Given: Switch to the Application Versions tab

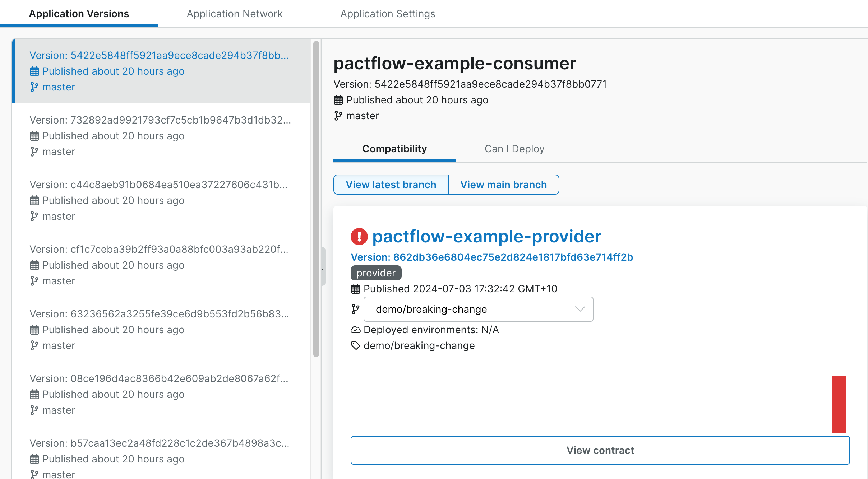Looking at the screenshot, I should pyautogui.click(x=79, y=14).
